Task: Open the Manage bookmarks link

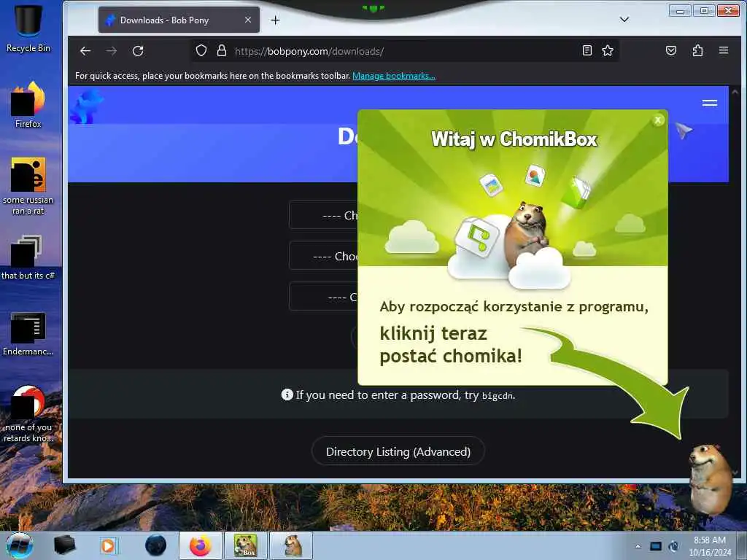Action: [x=393, y=76]
